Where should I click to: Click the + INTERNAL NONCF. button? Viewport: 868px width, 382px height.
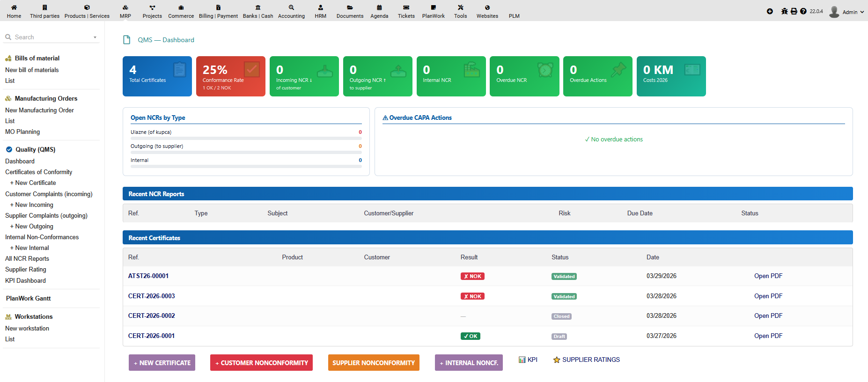click(x=469, y=363)
